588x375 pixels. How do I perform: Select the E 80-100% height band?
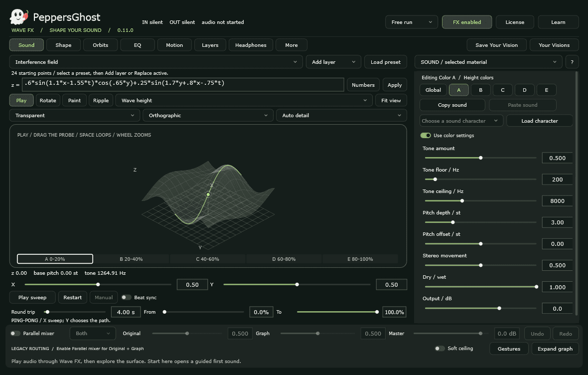(x=360, y=259)
